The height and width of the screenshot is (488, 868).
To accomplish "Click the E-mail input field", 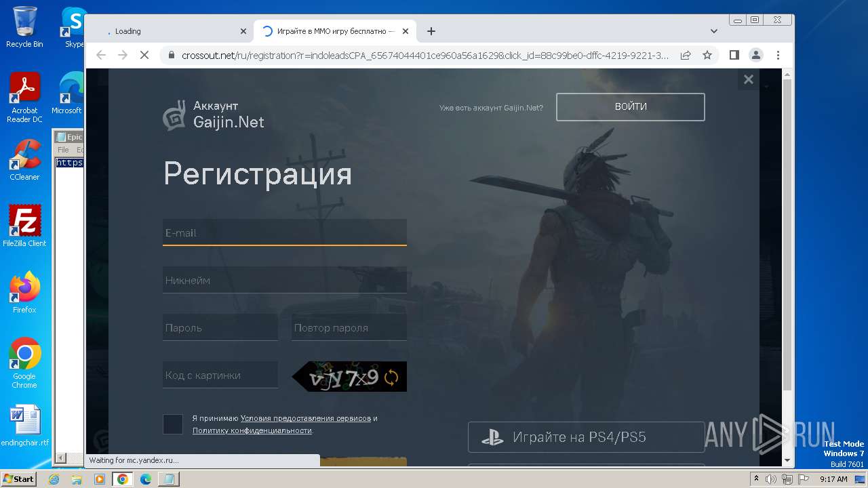I will pos(285,232).
